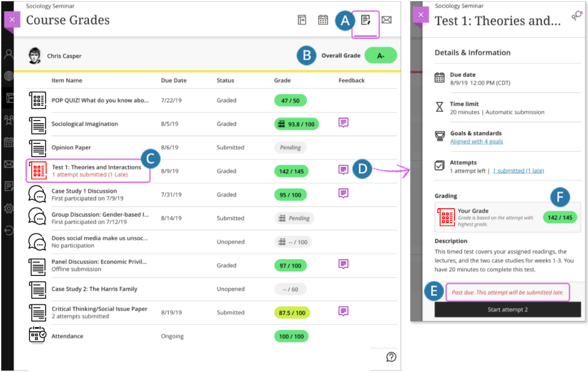The height and width of the screenshot is (372, 588).
Task: Click the Aligned with 4 goals link
Action: click(476, 142)
